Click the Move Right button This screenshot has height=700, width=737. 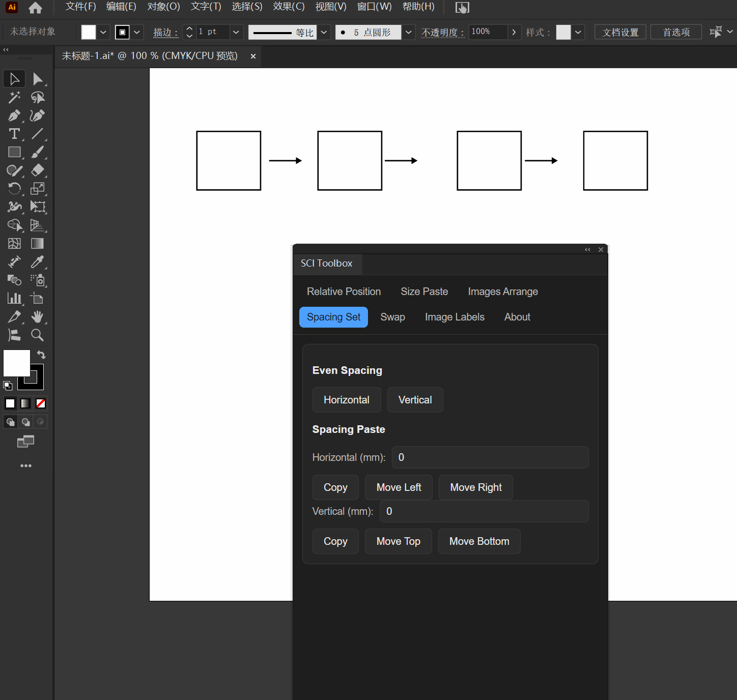pyautogui.click(x=476, y=487)
